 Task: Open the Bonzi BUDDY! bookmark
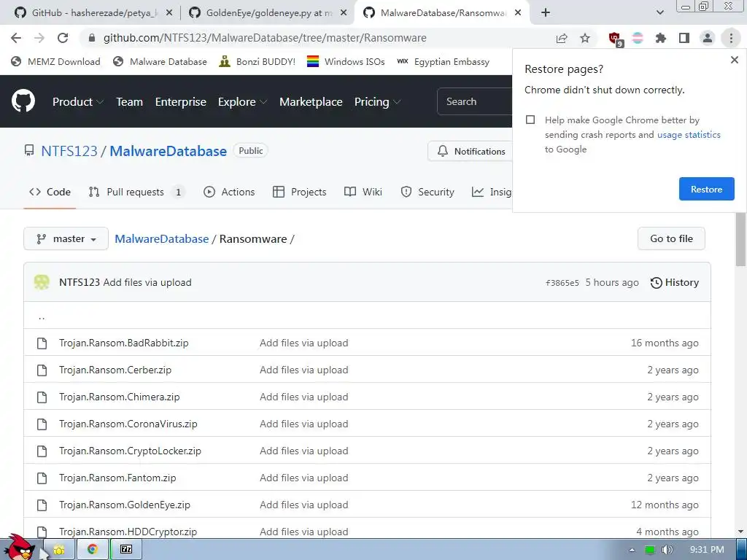[258, 61]
